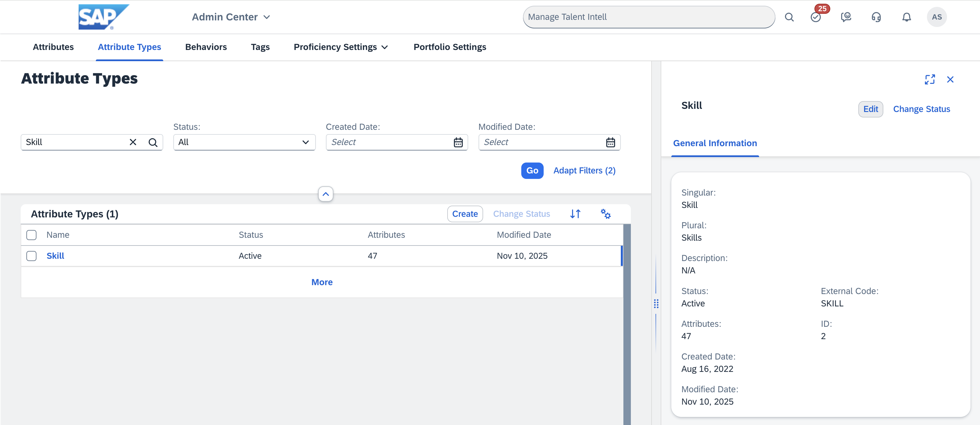Viewport: 980px width, 425px height.
Task: Click the headset support icon
Action: (x=876, y=17)
